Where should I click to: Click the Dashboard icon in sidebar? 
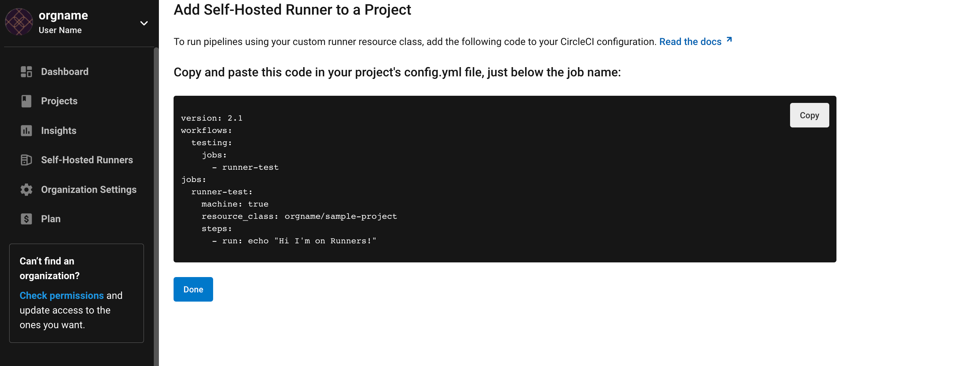pos(26,72)
